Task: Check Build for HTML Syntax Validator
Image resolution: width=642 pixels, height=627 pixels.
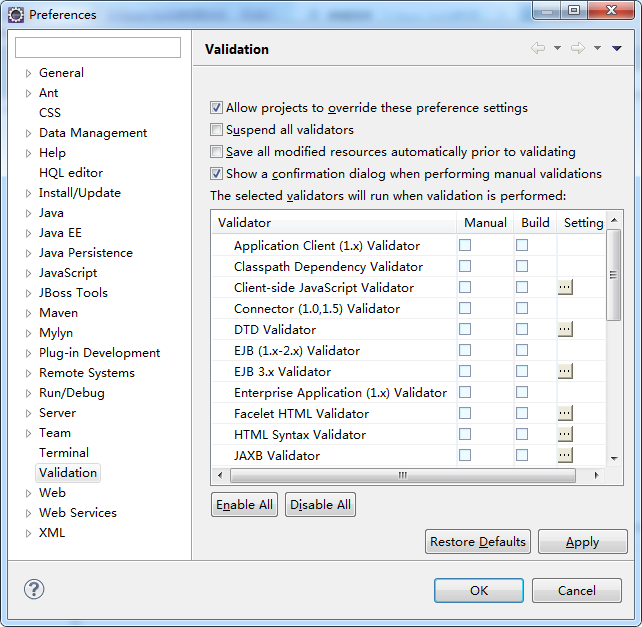Action: click(x=522, y=434)
